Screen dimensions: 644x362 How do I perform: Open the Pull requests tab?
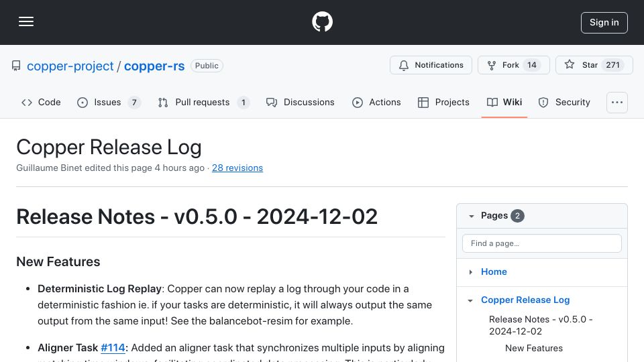[203, 102]
